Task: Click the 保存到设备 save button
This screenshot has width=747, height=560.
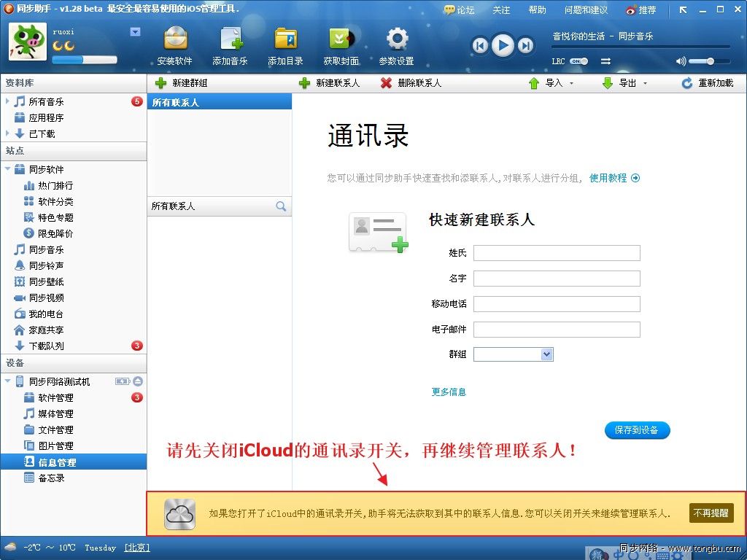Action: coord(637,430)
